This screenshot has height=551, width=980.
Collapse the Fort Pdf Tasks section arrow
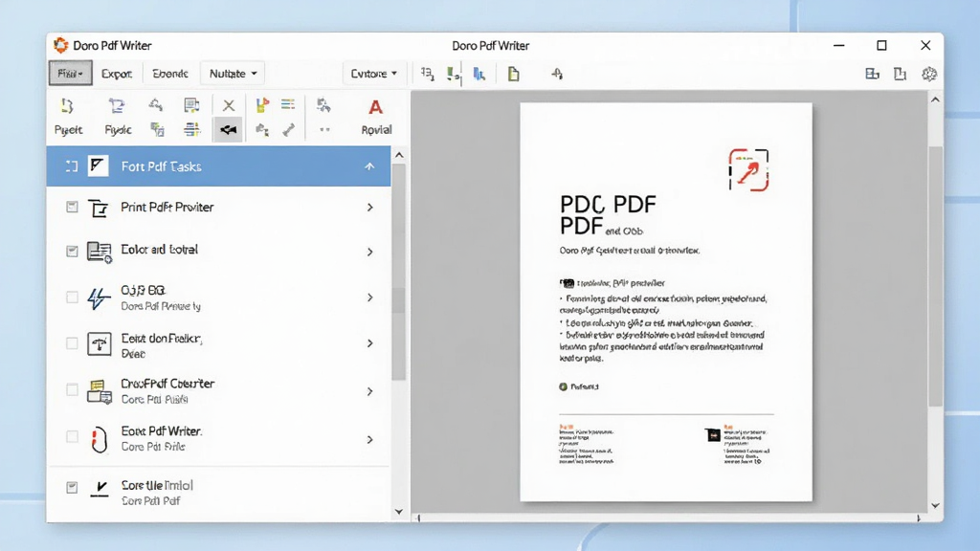coord(369,166)
